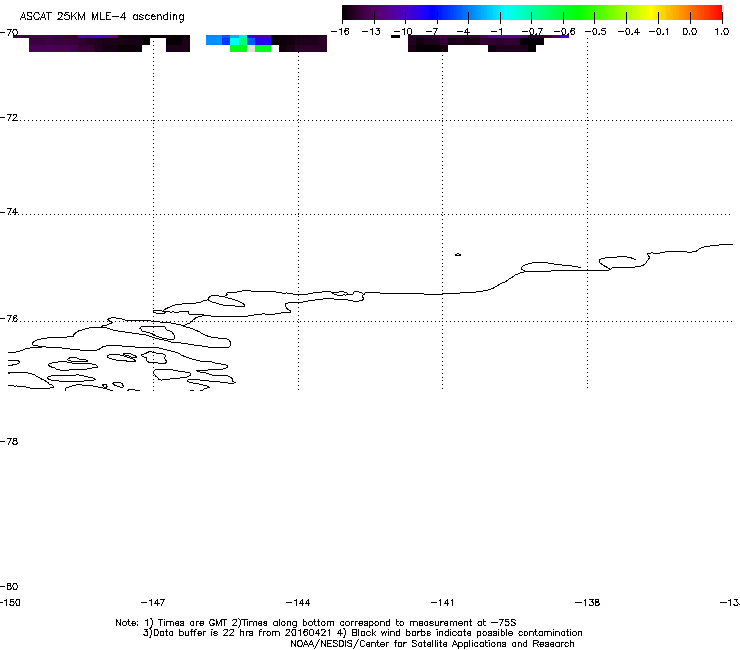740x650 pixels.
Task: Click the 1.0 colorbar label
Action: [722, 32]
